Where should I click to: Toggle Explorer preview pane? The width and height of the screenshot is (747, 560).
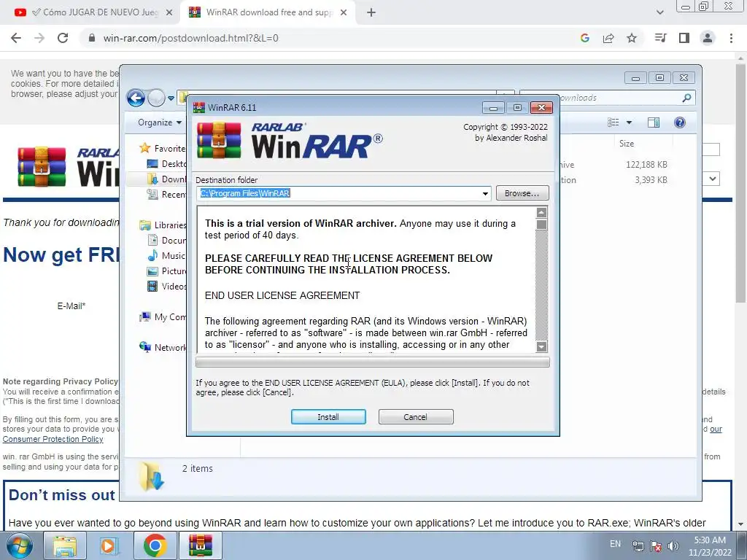(654, 122)
